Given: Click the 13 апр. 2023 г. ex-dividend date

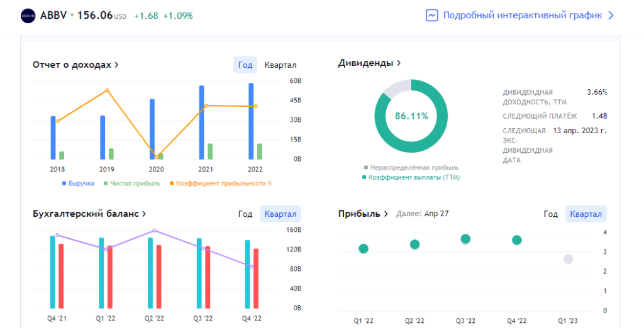Looking at the screenshot, I should [580, 131].
